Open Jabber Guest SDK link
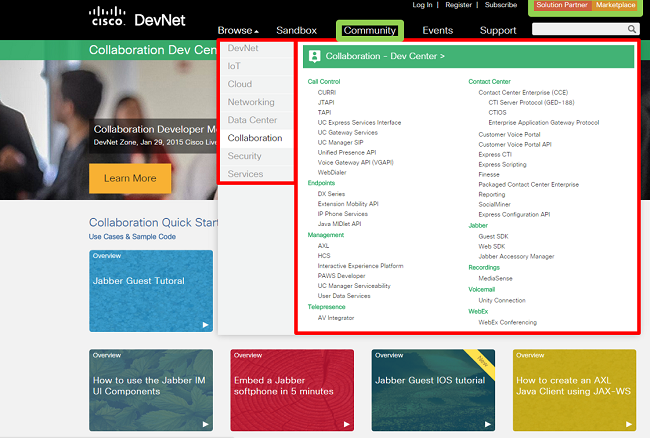650x438 pixels. pos(493,236)
